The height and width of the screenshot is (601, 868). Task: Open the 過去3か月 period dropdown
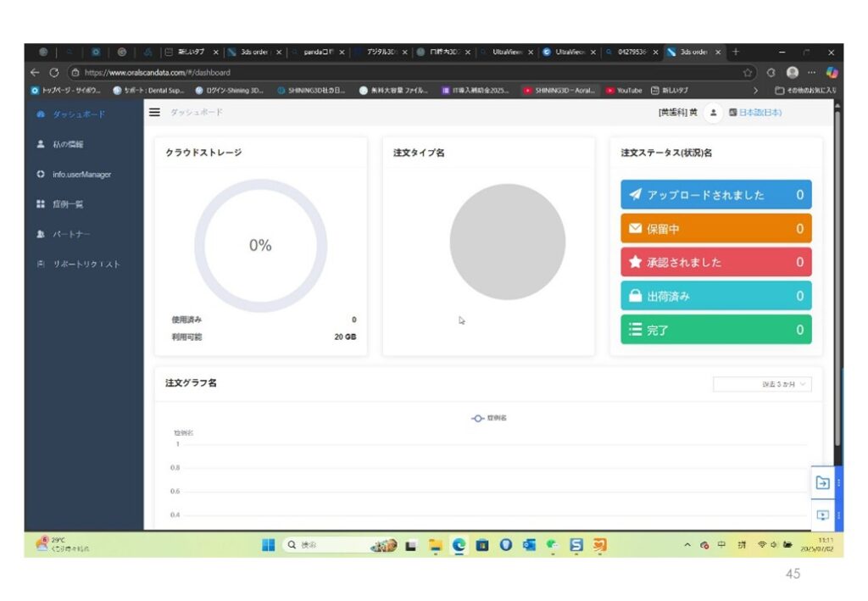762,385
